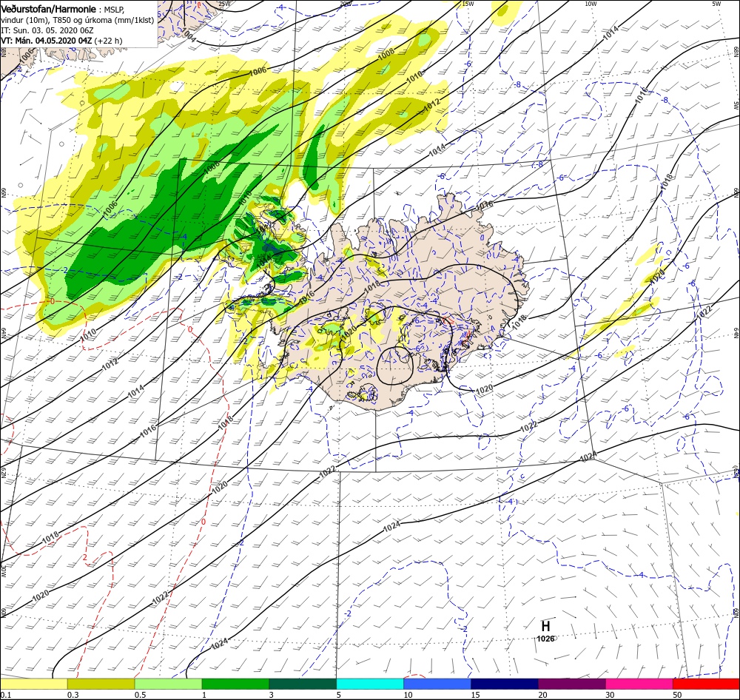Click the green 1–3 mm legend swatch
740x700 pixels.
click(x=235, y=684)
